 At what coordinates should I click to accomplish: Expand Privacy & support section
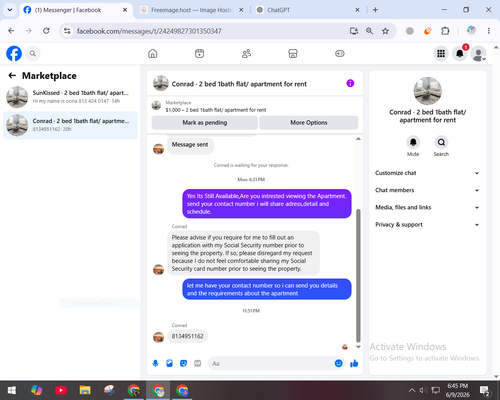[x=427, y=225]
